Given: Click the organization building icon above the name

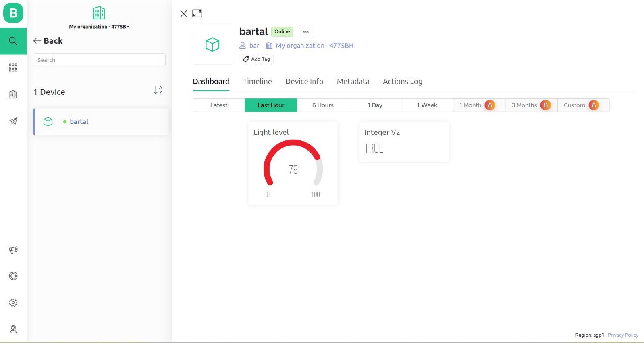Looking at the screenshot, I should click(x=99, y=13).
